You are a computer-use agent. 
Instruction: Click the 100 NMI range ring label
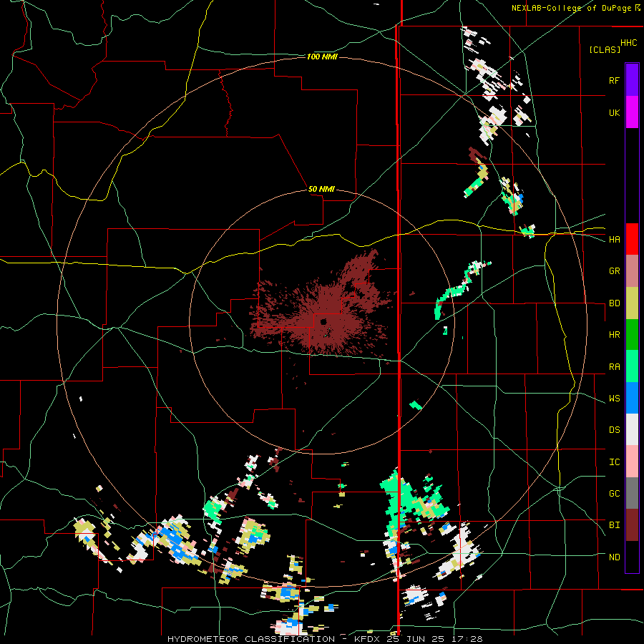pos(322,57)
